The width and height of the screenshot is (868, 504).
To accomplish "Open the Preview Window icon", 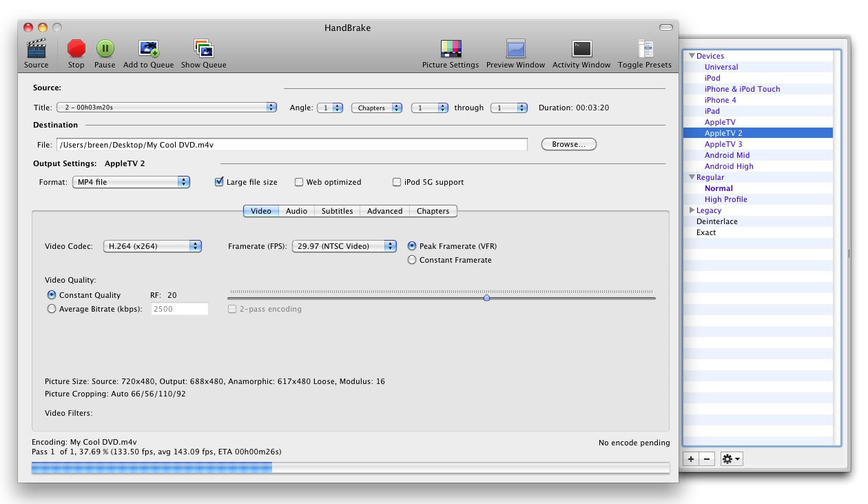I will [x=515, y=48].
